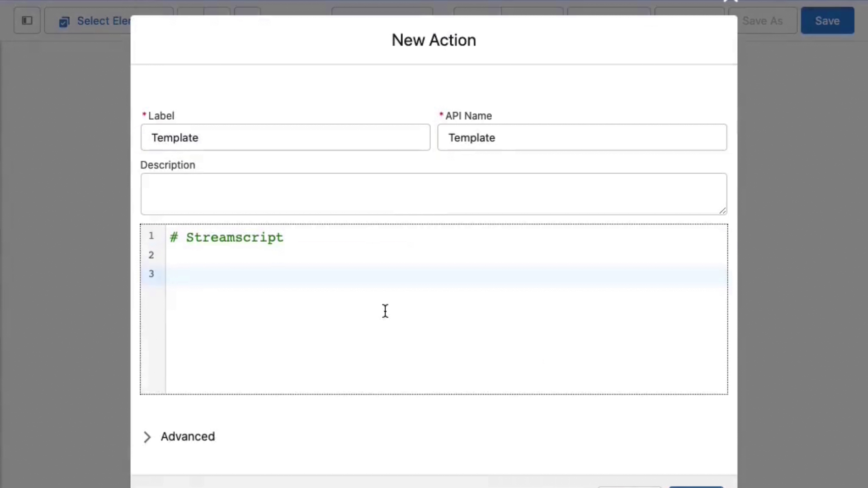Click line number 3 in gutter

point(151,274)
